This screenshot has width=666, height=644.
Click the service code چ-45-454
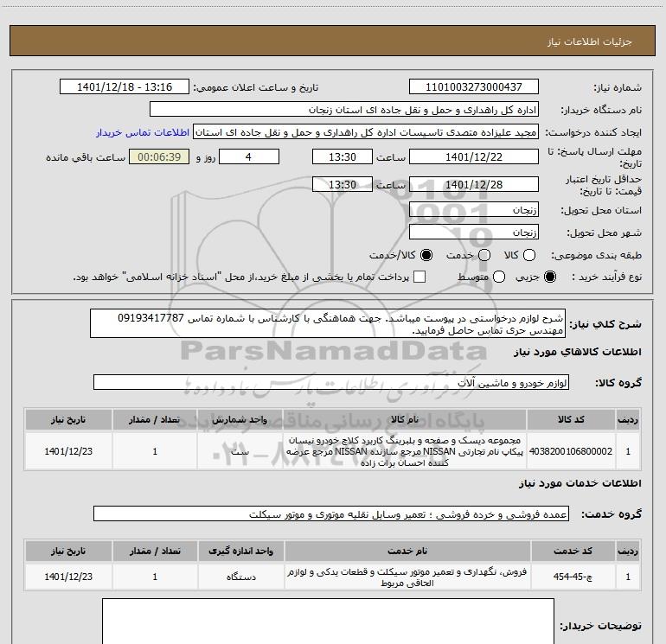573,577
